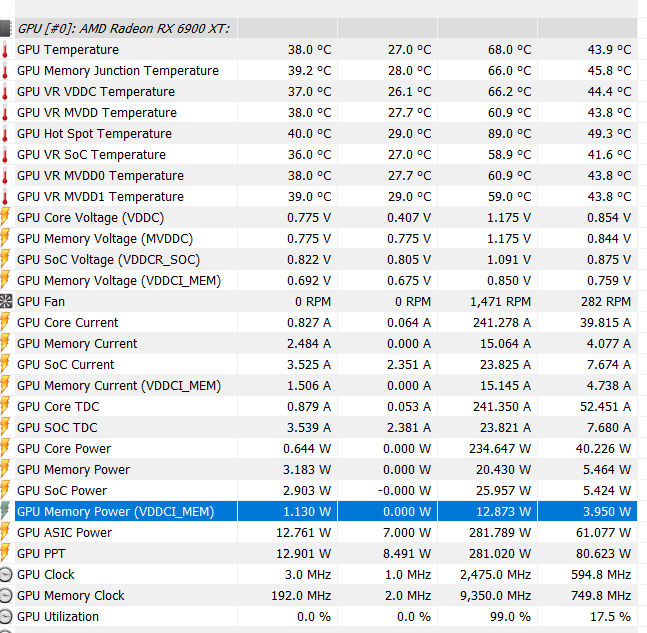Click lightning icon for GPU Core Current
The width and height of the screenshot is (647, 633).
pos(5,322)
